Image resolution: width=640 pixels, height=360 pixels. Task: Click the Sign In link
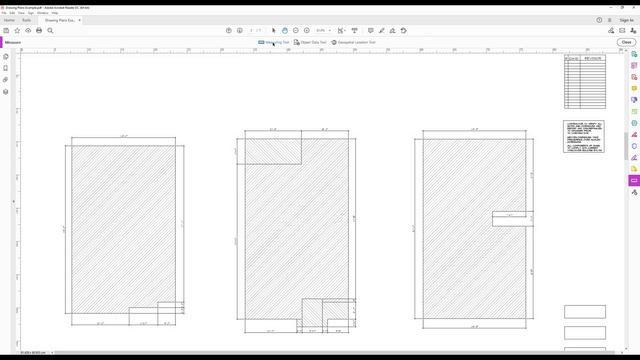[x=627, y=20]
